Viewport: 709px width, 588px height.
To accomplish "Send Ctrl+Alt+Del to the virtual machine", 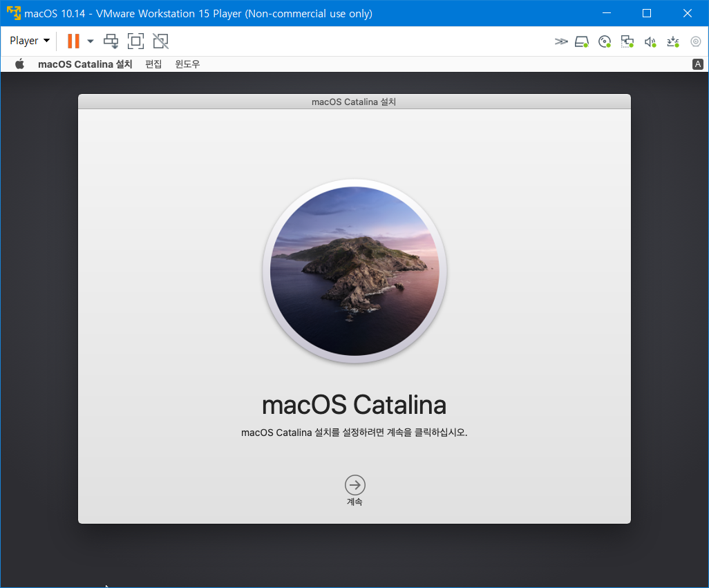I will pyautogui.click(x=111, y=41).
